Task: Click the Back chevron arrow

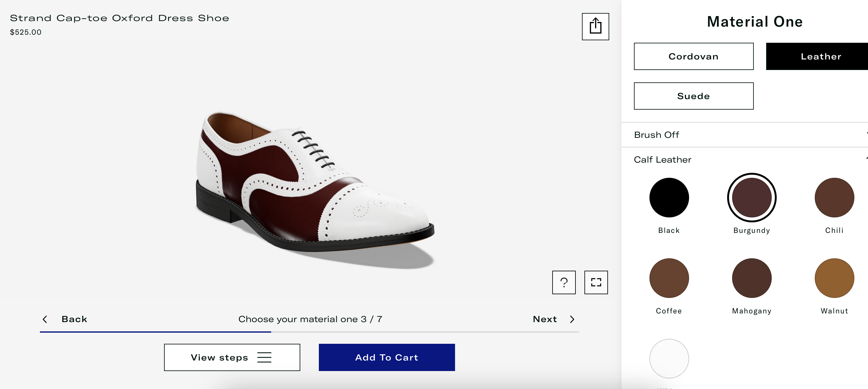Action: (45, 319)
